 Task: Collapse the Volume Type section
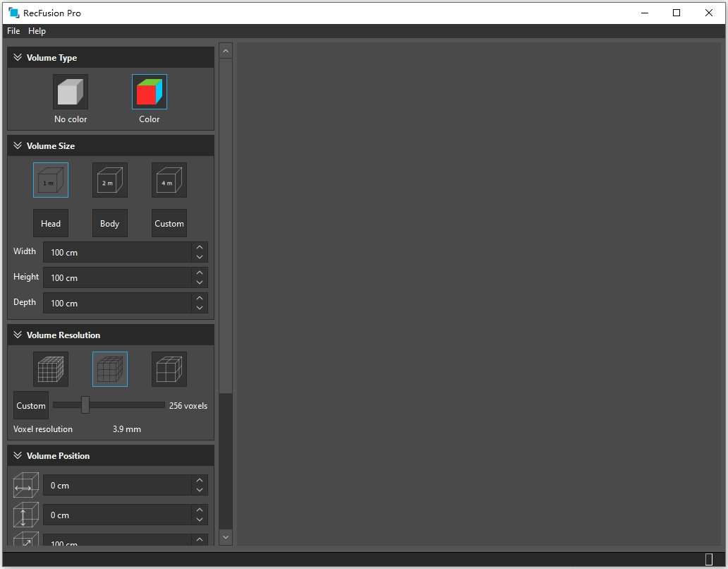[18, 57]
